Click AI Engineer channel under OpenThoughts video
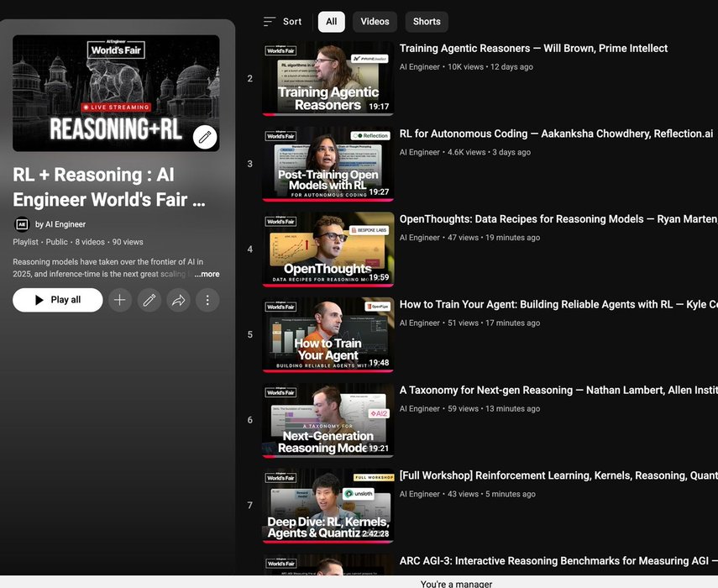 point(419,238)
